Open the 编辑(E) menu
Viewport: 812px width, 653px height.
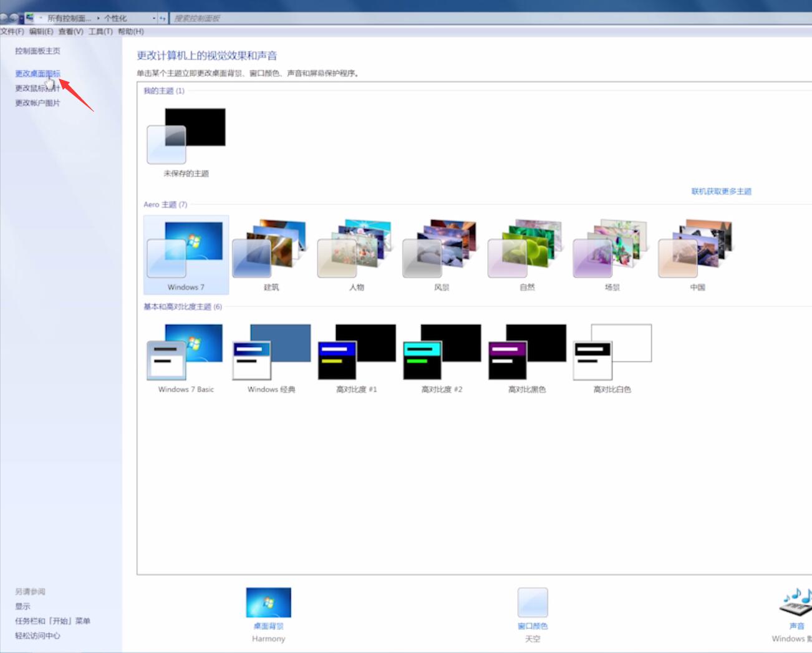coord(41,31)
